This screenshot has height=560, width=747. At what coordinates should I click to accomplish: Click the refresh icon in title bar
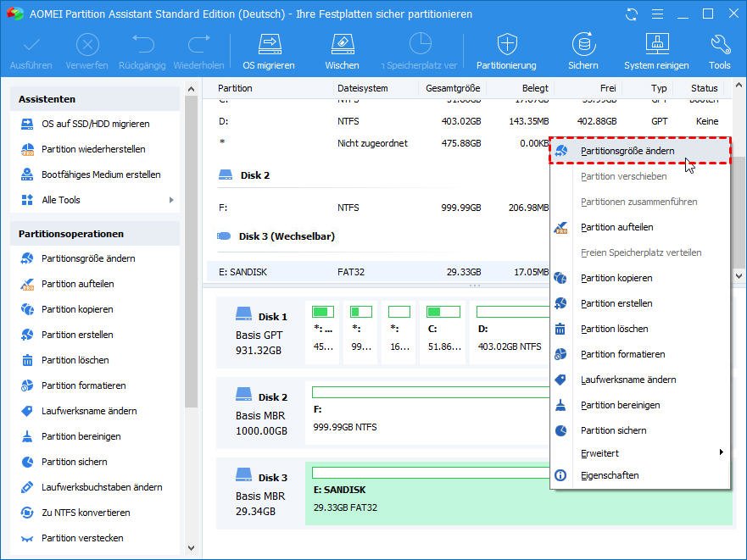[632, 14]
